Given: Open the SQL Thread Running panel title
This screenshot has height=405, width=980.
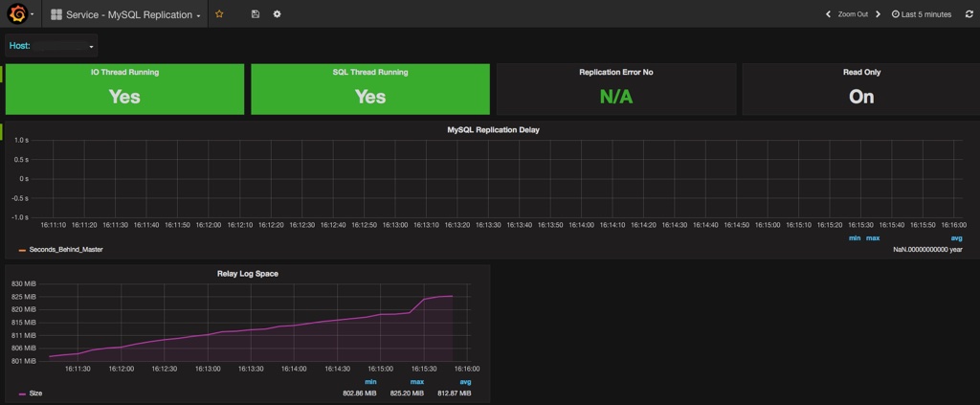Looking at the screenshot, I should (370, 72).
